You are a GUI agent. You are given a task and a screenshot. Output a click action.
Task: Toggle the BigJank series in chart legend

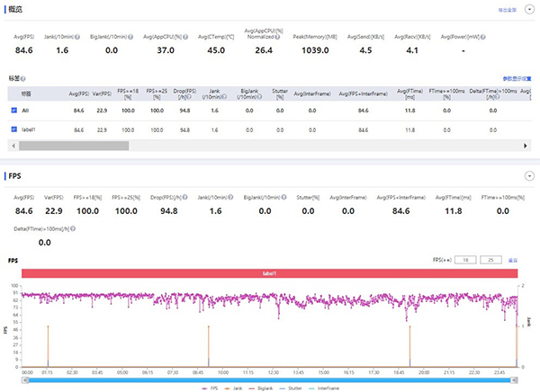click(x=265, y=387)
